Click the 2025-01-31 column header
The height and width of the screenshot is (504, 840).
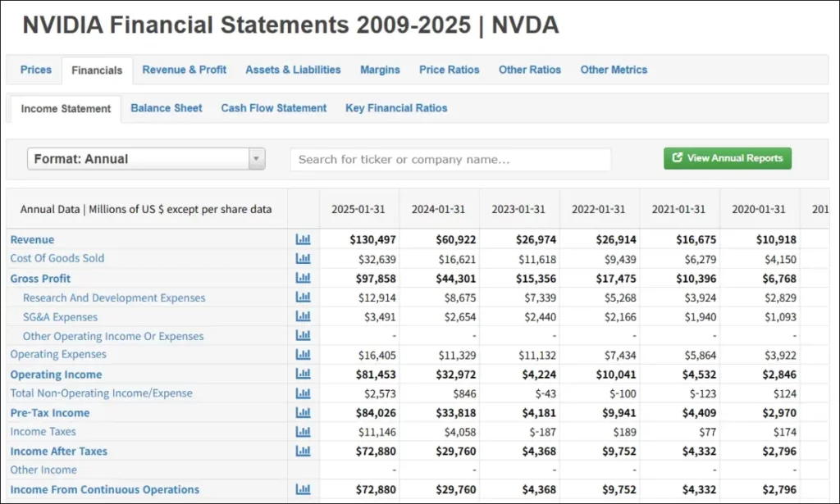(358, 209)
